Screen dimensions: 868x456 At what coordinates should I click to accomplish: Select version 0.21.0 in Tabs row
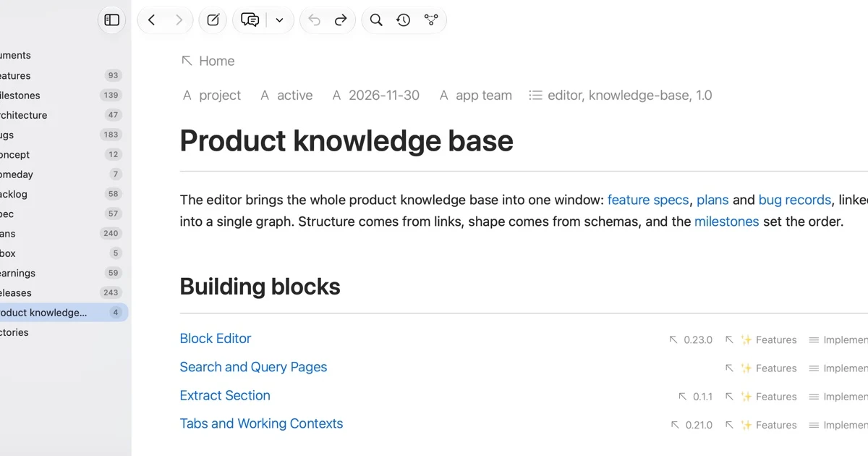click(692, 425)
